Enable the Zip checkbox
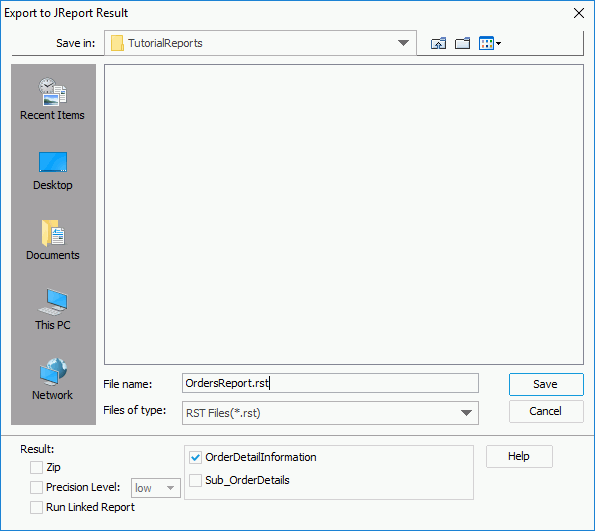The height and width of the screenshot is (531, 595). 36,467
